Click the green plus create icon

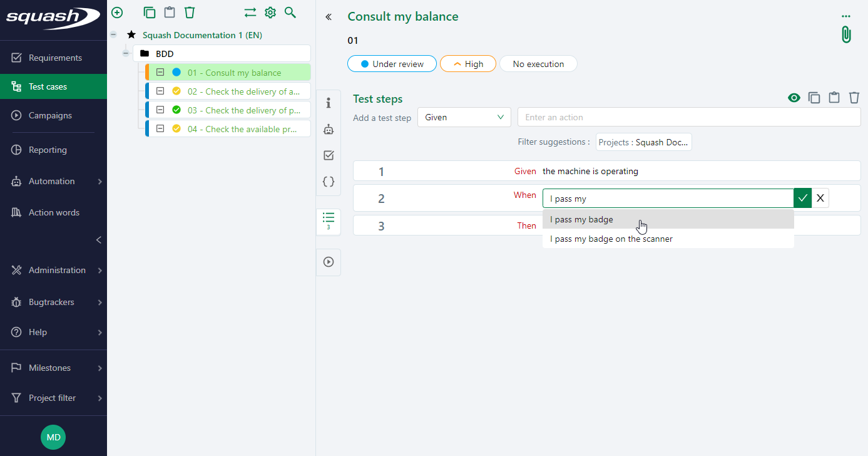tap(117, 13)
